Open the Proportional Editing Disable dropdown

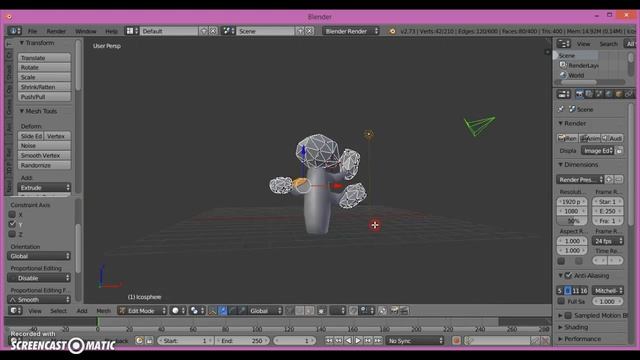[x=39, y=278]
